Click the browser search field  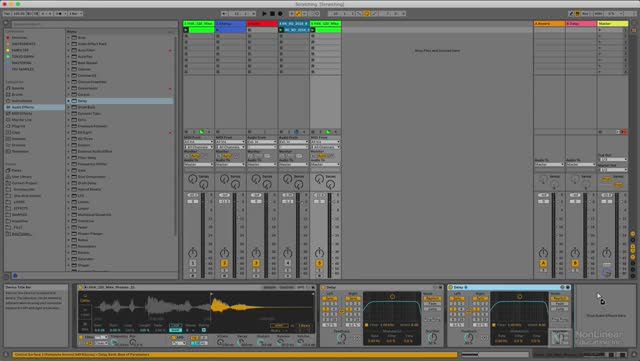click(94, 24)
